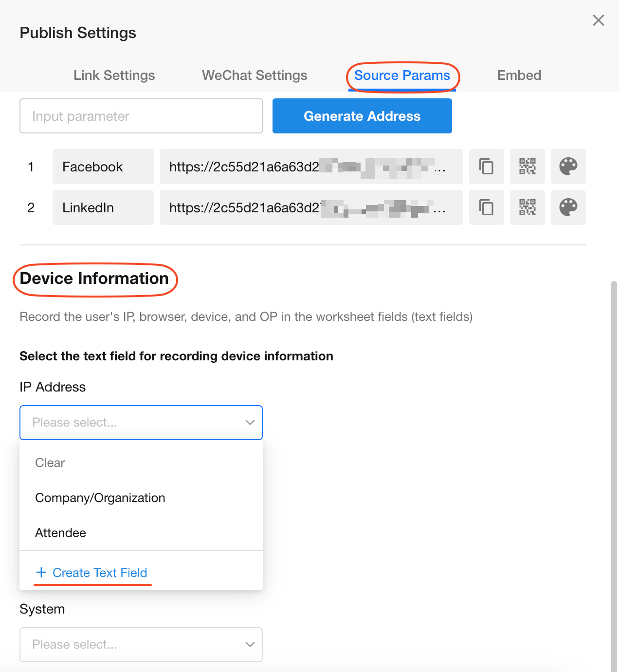Go to the Embed tab
This screenshot has width=619, height=672.
tap(519, 75)
